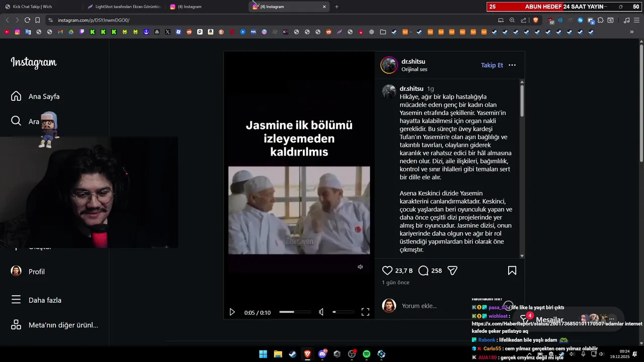The image size is (644, 362).
Task: Enter fullscreen on the video player
Action: point(365,312)
